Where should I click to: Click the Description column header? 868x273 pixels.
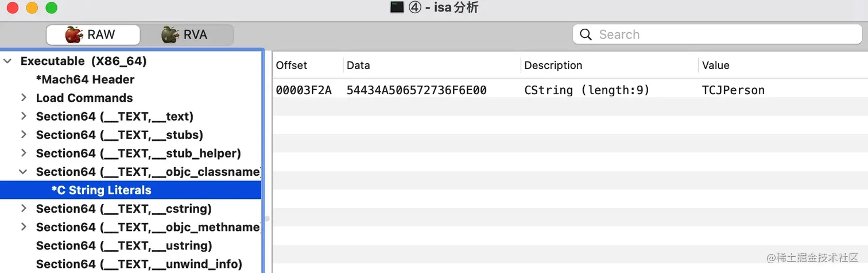click(x=553, y=66)
